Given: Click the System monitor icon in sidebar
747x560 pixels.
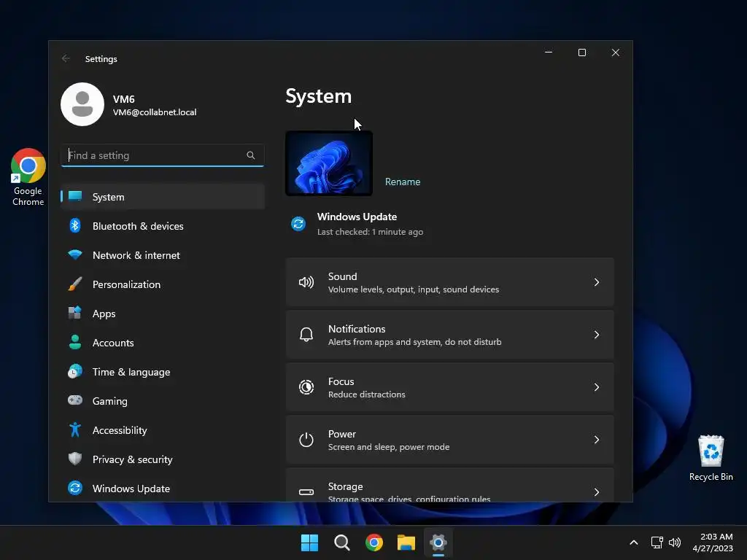Looking at the screenshot, I should [x=75, y=196].
